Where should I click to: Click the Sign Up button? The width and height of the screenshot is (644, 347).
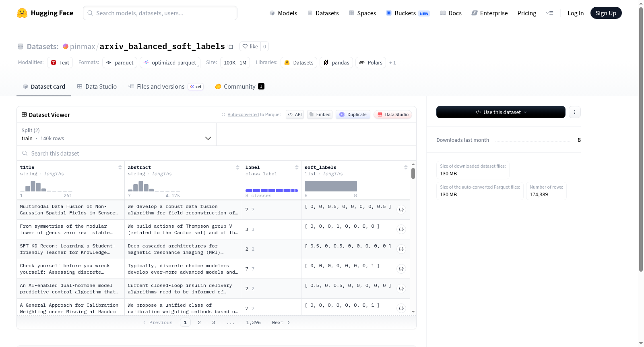(606, 13)
